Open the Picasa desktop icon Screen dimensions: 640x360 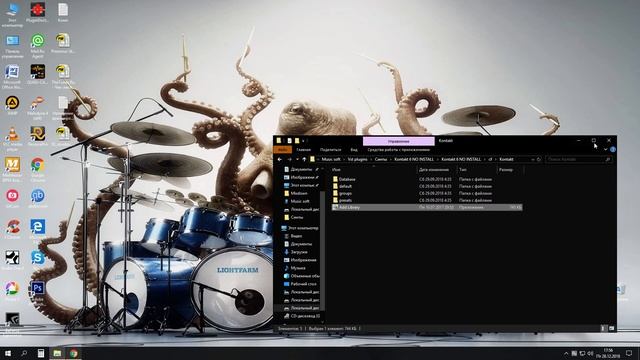coord(12,291)
